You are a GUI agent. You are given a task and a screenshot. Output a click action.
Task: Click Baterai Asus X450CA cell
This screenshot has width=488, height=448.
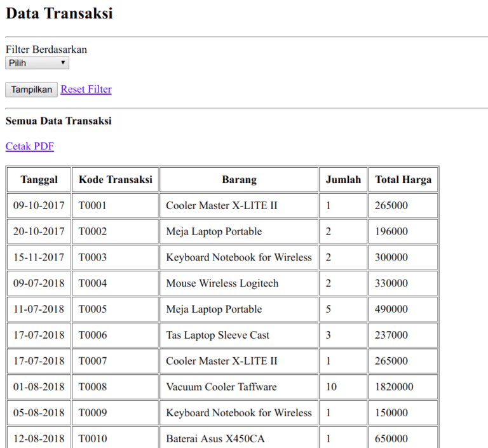coord(239,437)
